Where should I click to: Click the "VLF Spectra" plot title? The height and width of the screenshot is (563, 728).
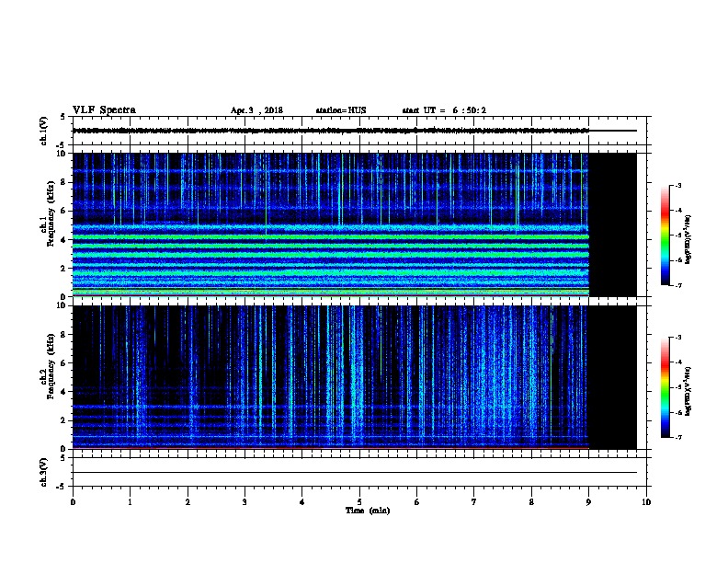click(x=104, y=110)
